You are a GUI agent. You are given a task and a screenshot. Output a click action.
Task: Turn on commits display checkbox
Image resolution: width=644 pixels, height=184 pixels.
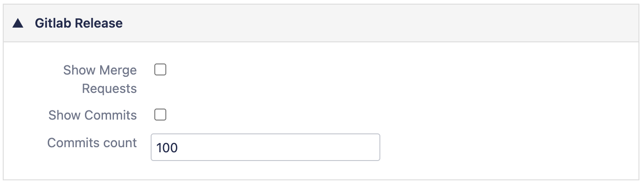[x=160, y=115]
